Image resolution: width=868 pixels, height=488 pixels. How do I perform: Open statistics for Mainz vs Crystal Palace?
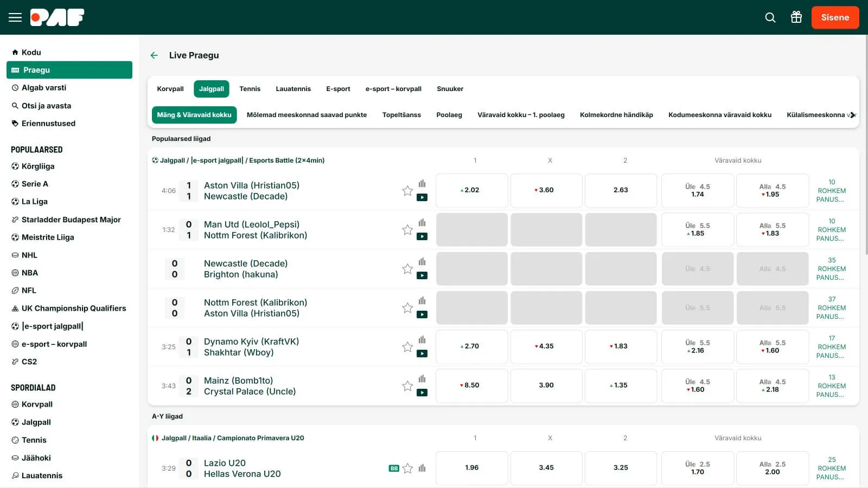[x=422, y=379]
